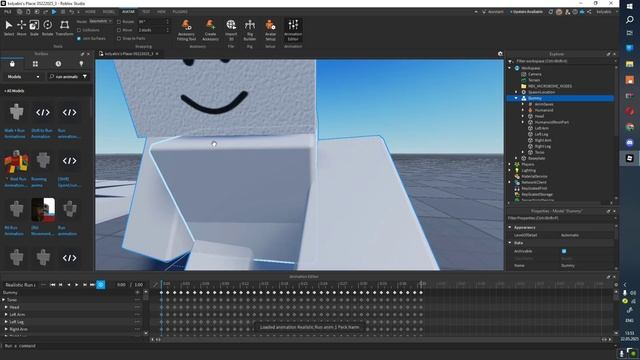Image resolution: width=640 pixels, height=360 pixels.
Task: Open Discord from the Windows taskbar
Action: click(629, 142)
